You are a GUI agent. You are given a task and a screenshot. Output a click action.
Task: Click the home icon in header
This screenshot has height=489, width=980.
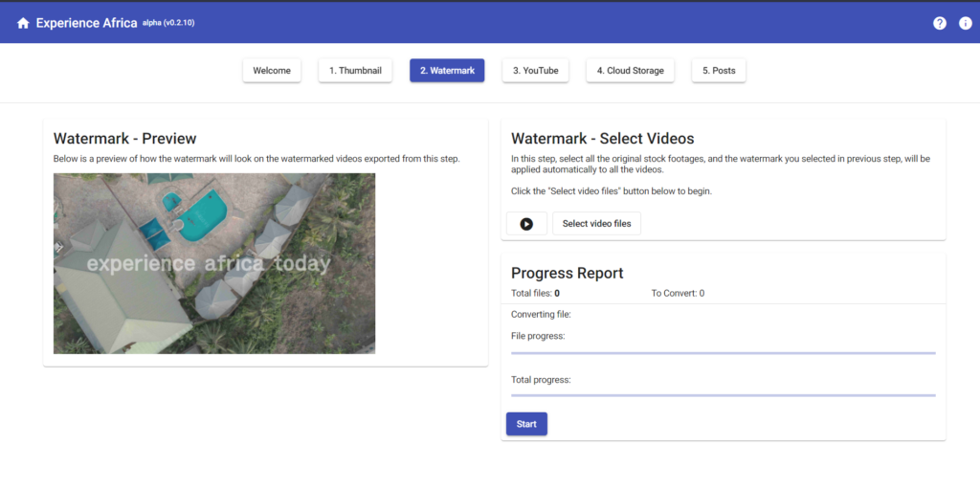point(23,23)
